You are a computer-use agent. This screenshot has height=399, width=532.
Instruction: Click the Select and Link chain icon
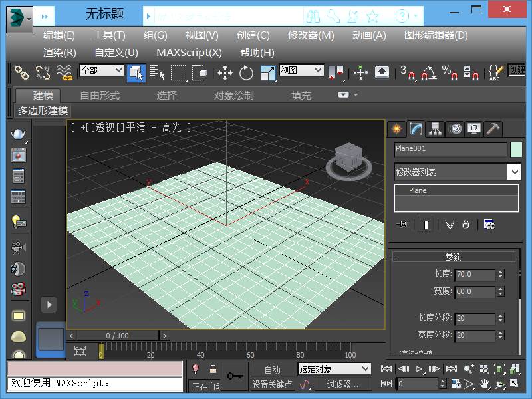[21, 72]
